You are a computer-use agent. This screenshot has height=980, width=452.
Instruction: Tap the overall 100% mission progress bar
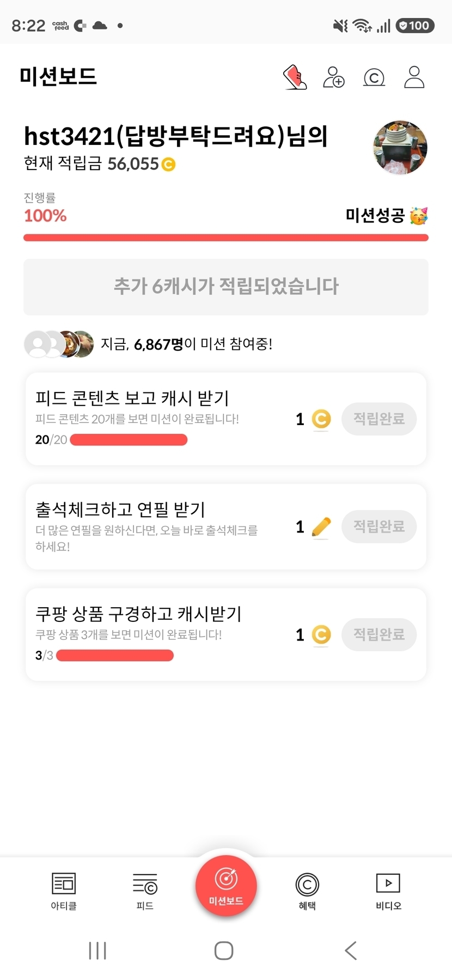tap(226, 238)
